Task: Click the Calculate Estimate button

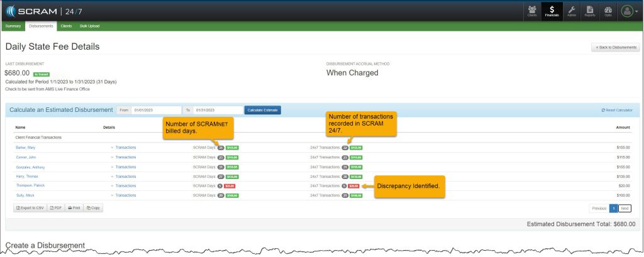Action: (263, 110)
